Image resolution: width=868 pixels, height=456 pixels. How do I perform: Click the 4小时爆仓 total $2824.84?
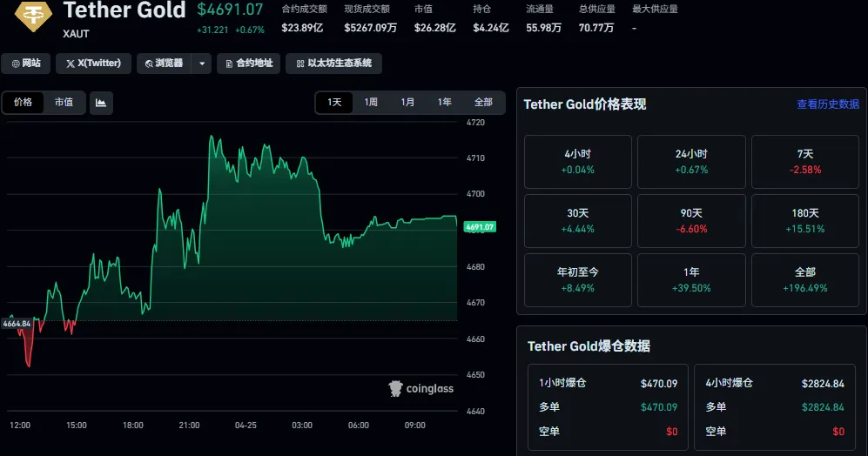823,384
